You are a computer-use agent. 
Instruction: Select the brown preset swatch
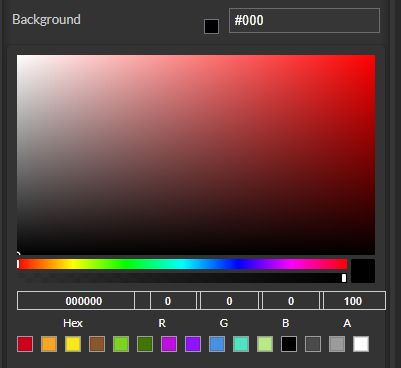97,344
